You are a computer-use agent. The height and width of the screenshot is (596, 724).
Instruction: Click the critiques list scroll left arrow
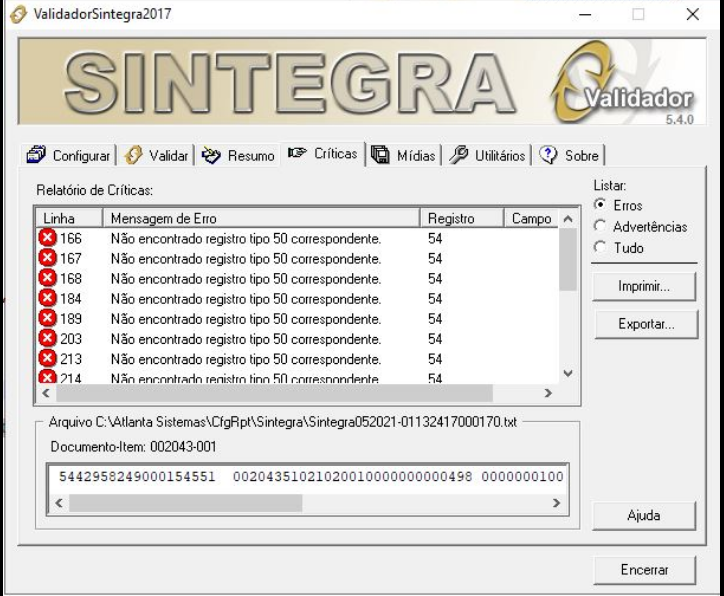click(x=46, y=393)
